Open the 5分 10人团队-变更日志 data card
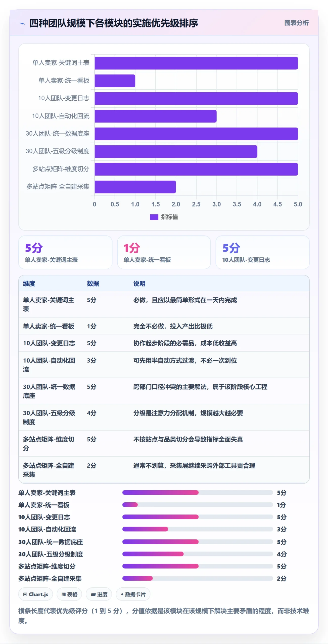328x644 pixels. click(262, 252)
